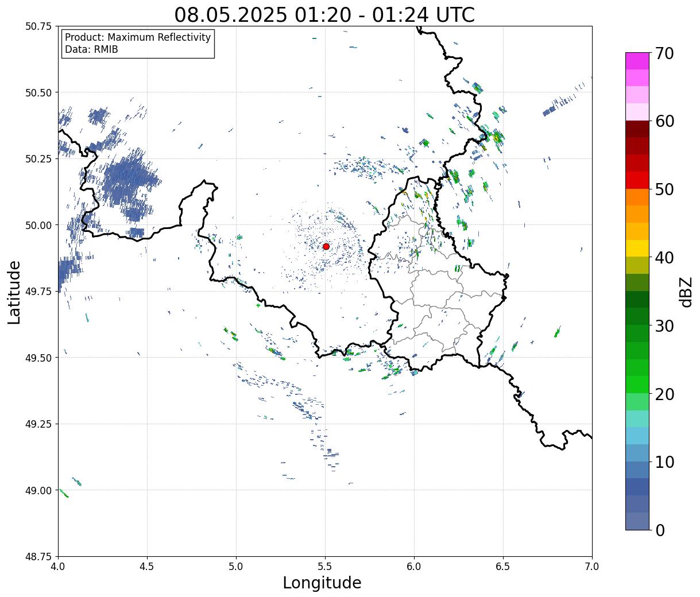The height and width of the screenshot is (597, 700).
Task: Click the latitude tick label 49.00
Action: click(x=38, y=490)
